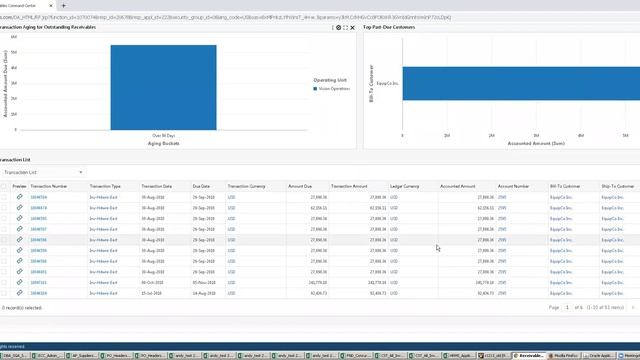Image resolution: width=640 pixels, height=360 pixels.
Task: Open transaction number link for 62,156.11 row
Action: [x=39, y=208]
